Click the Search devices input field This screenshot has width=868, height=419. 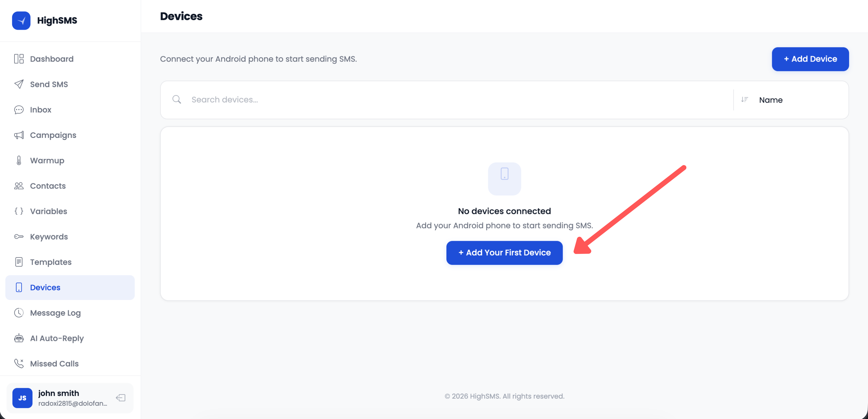[303, 100]
